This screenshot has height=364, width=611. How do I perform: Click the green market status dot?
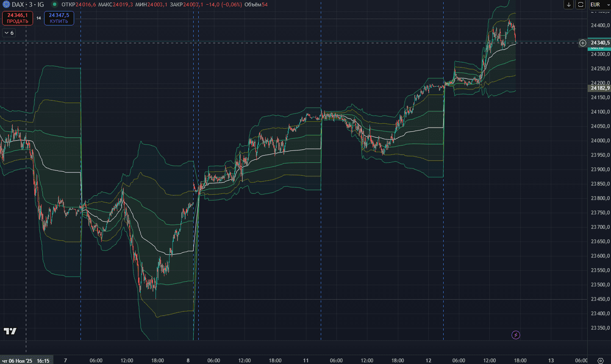click(55, 5)
